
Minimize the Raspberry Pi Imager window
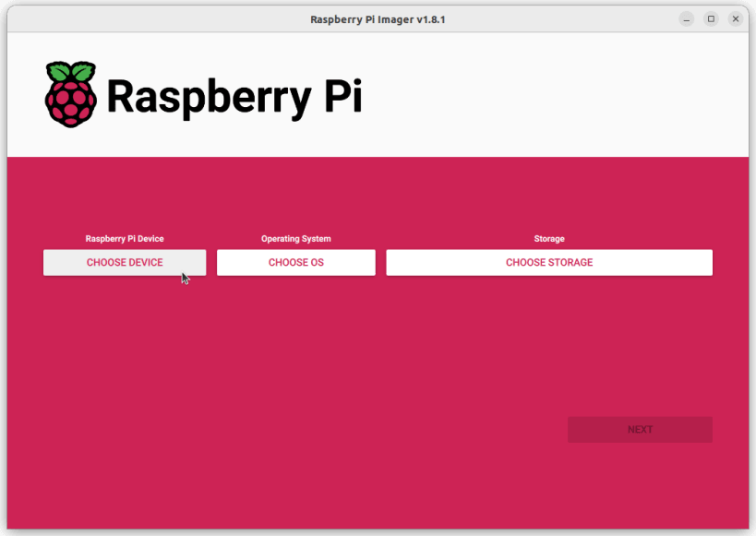(686, 19)
